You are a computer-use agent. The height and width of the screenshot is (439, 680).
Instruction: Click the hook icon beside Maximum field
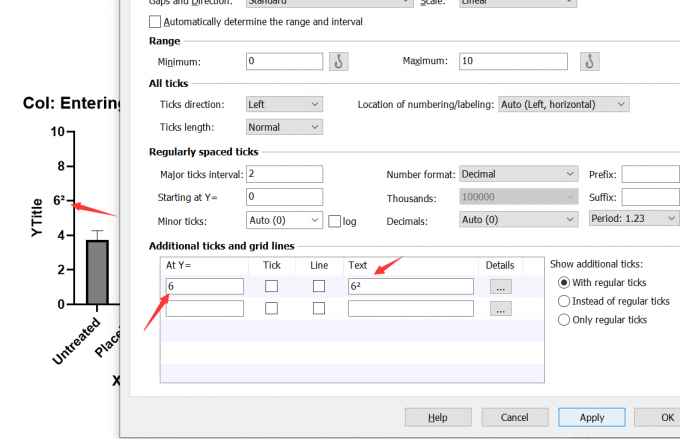pos(590,61)
